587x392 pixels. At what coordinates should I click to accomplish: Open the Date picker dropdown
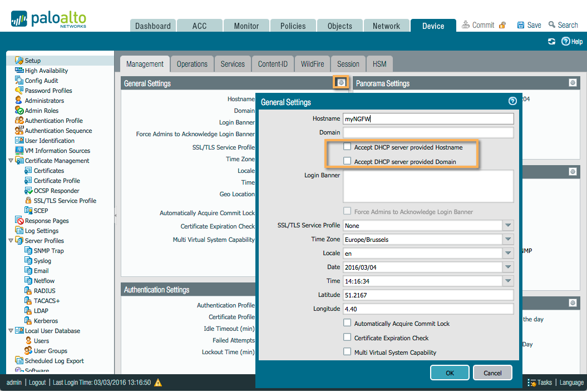coord(508,267)
